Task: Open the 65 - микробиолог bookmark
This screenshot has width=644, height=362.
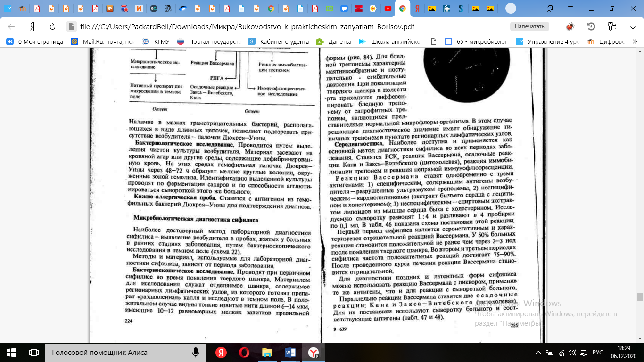Action: 476,41
